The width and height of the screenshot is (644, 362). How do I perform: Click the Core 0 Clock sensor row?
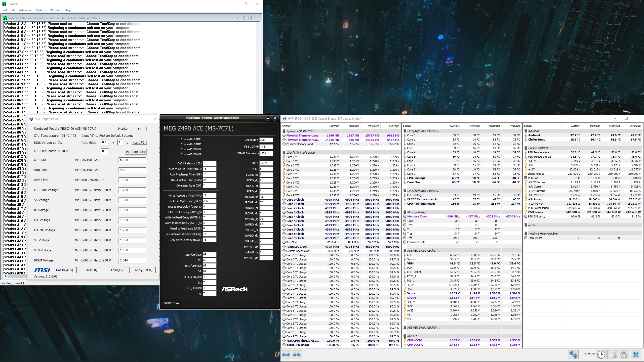click(341, 200)
